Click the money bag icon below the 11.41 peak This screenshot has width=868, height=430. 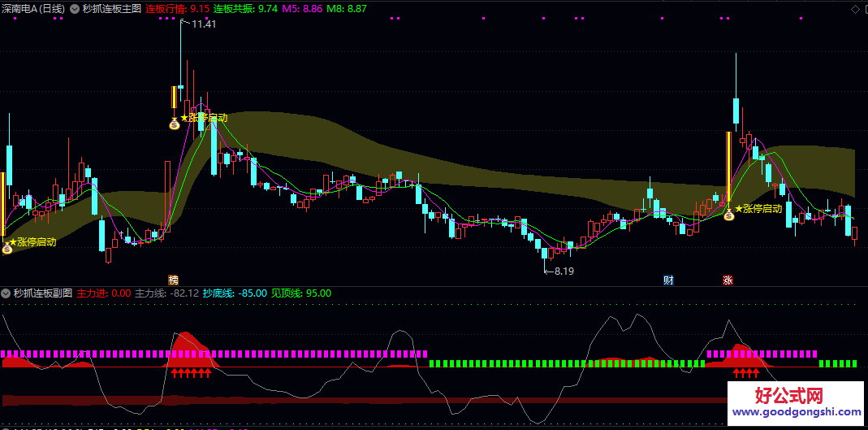coord(175,123)
